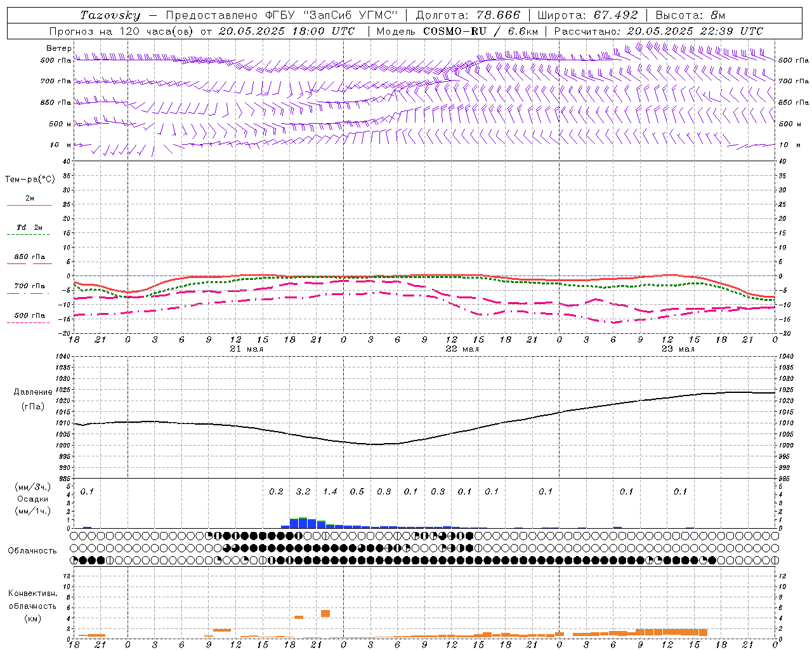Image resolution: width=812 pixels, height=650 pixels.
Task: Select the forecast start time 20.05.2025 18:00 UTC
Action: (x=287, y=31)
